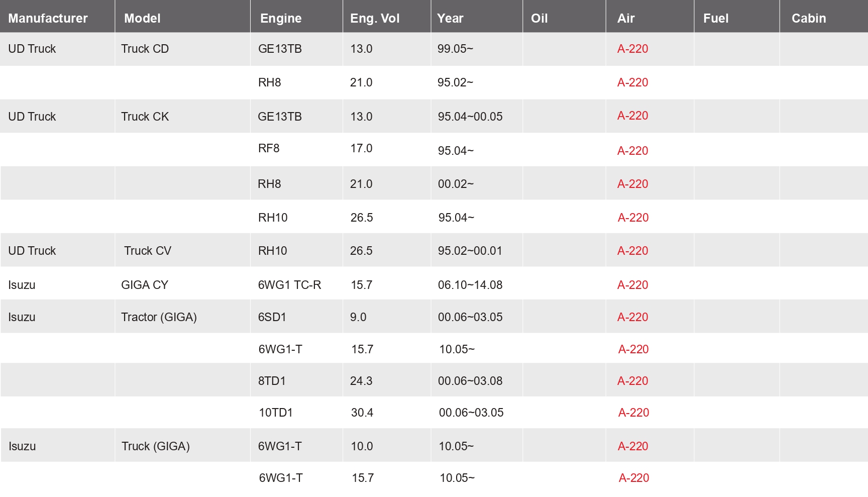This screenshot has width=868, height=497.
Task: Open A-220 link for GIGA CY 6WG1 TC-R
Action: [x=632, y=285]
